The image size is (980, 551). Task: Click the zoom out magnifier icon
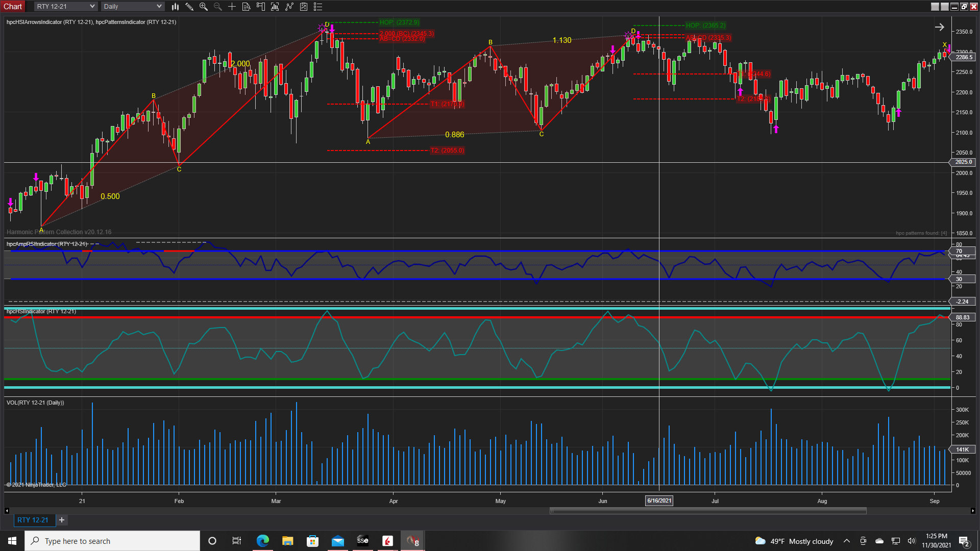[218, 7]
